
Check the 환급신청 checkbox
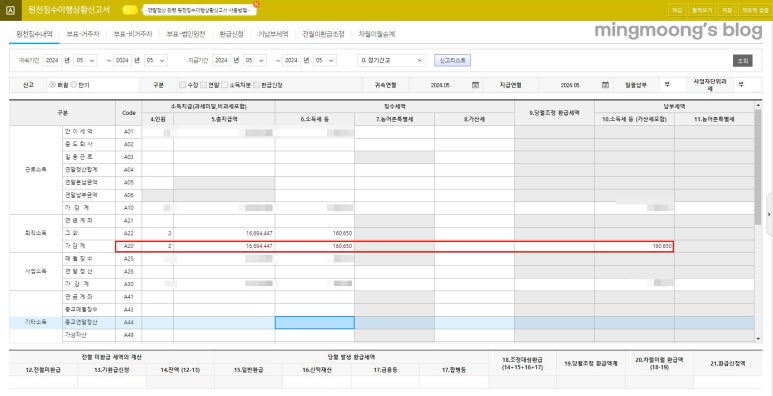click(x=256, y=85)
